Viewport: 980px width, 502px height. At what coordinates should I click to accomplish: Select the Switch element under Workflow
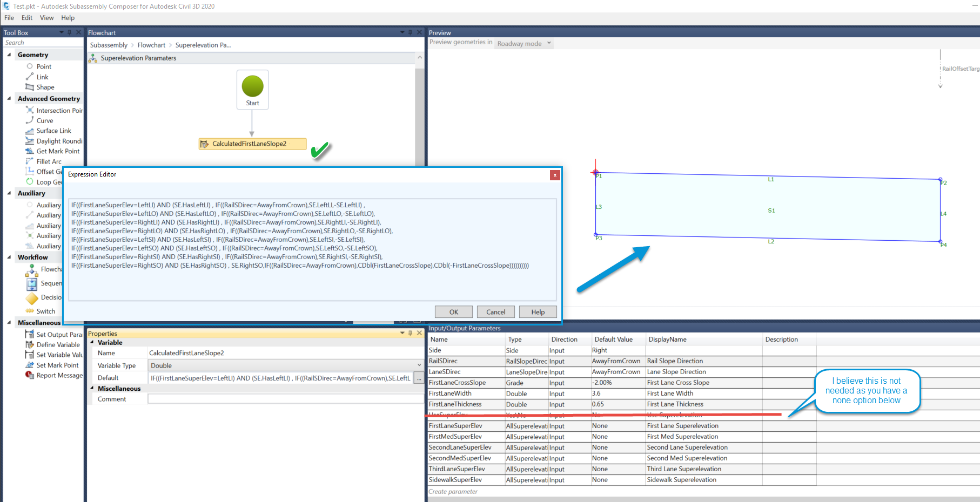click(x=46, y=311)
